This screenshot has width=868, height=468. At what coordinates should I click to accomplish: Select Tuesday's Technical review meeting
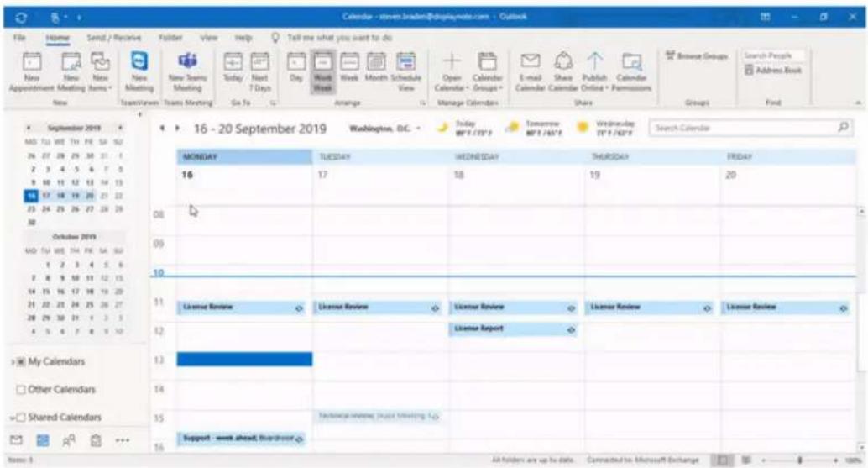[x=377, y=416]
